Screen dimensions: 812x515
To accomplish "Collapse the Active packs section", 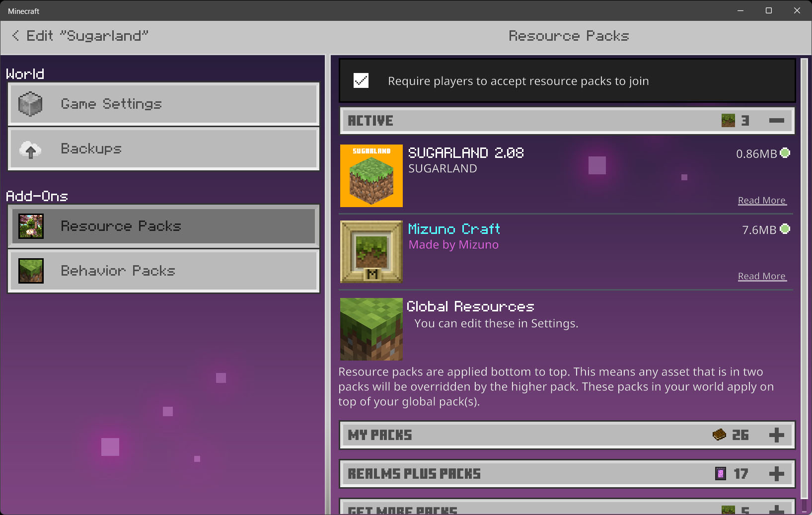I will click(x=777, y=121).
